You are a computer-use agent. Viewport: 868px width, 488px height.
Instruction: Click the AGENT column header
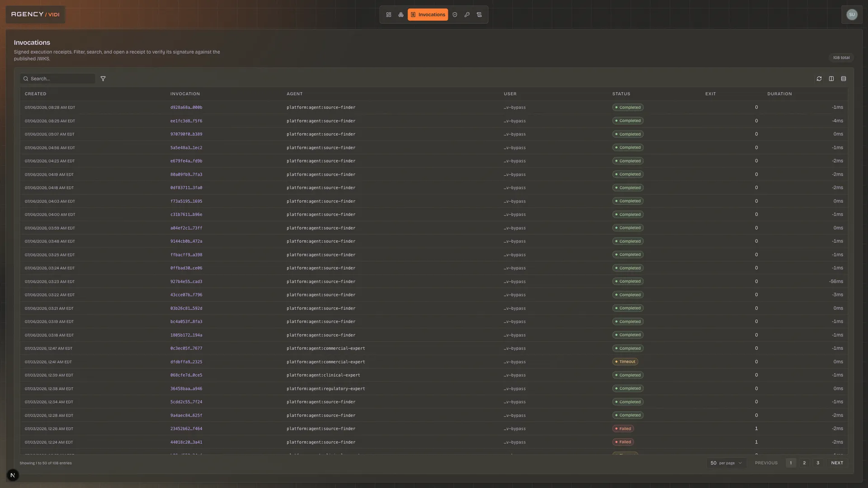click(294, 94)
